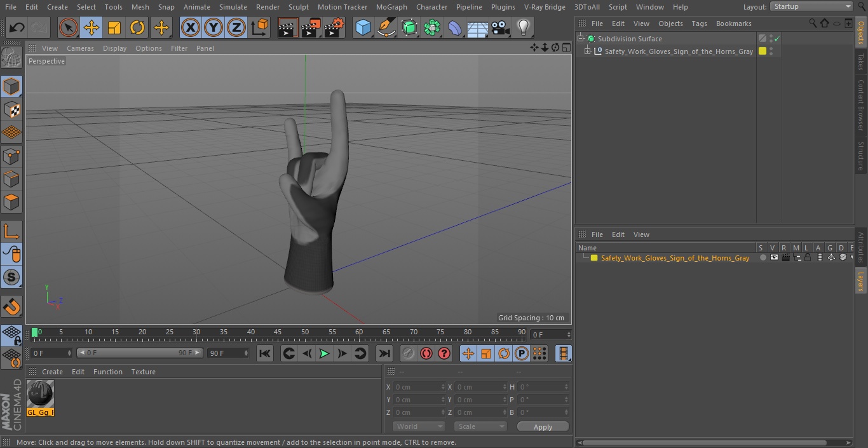Viewport: 868px width, 448px height.
Task: Toggle the Subdivision Surface enable checkmark
Action: pyautogui.click(x=776, y=39)
